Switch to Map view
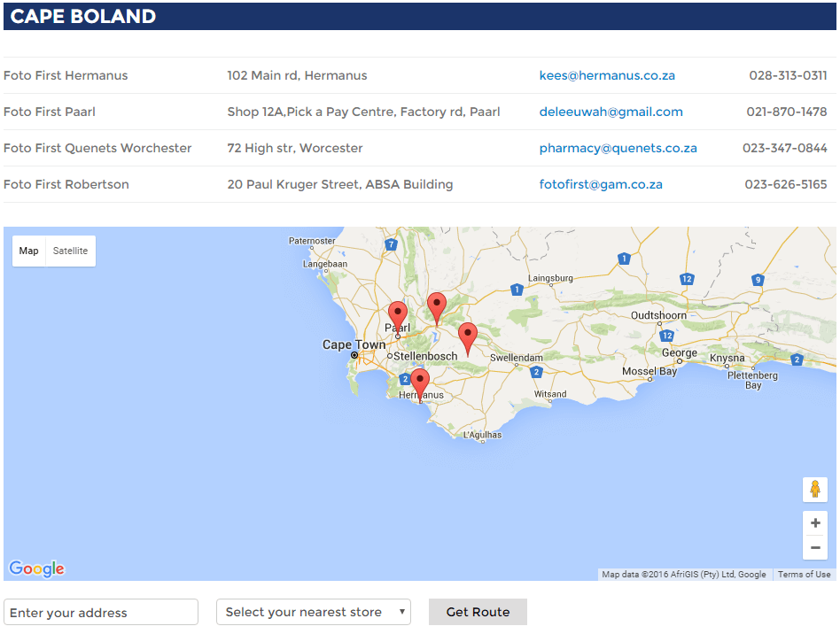840x634 pixels. tap(29, 251)
